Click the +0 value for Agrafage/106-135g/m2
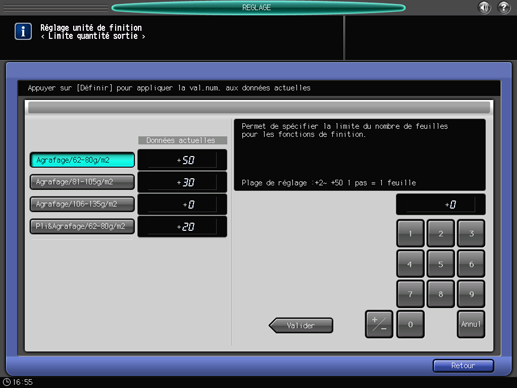The height and width of the screenshot is (388, 517). pos(182,204)
